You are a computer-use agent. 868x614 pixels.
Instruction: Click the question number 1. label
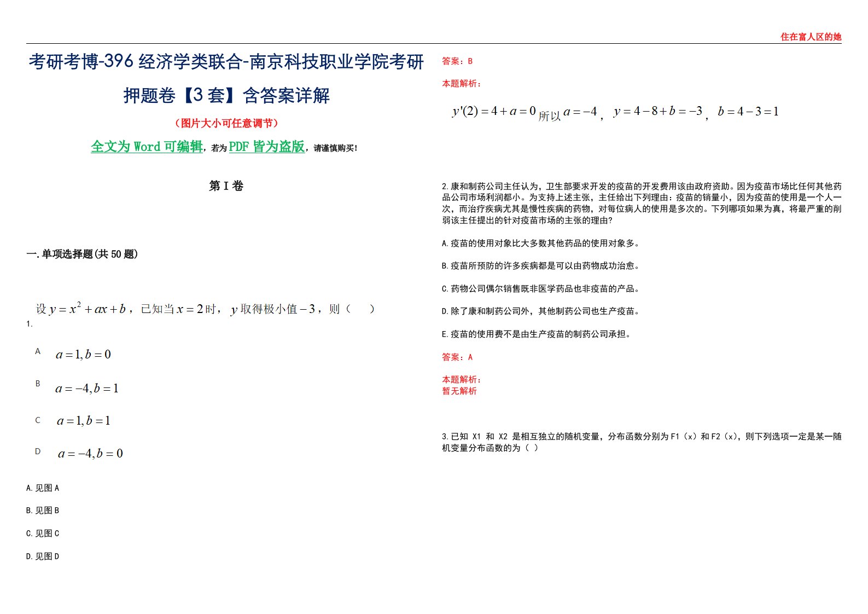(30, 324)
